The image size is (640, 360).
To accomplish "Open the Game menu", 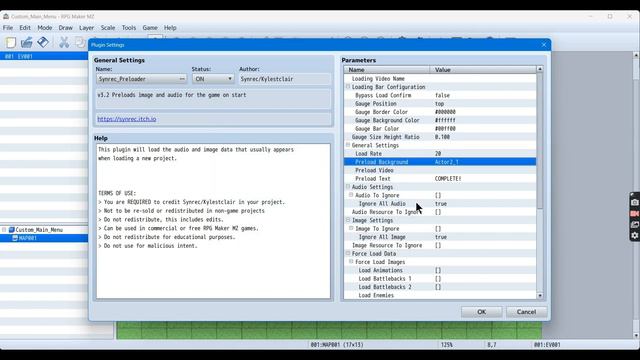I will [150, 28].
